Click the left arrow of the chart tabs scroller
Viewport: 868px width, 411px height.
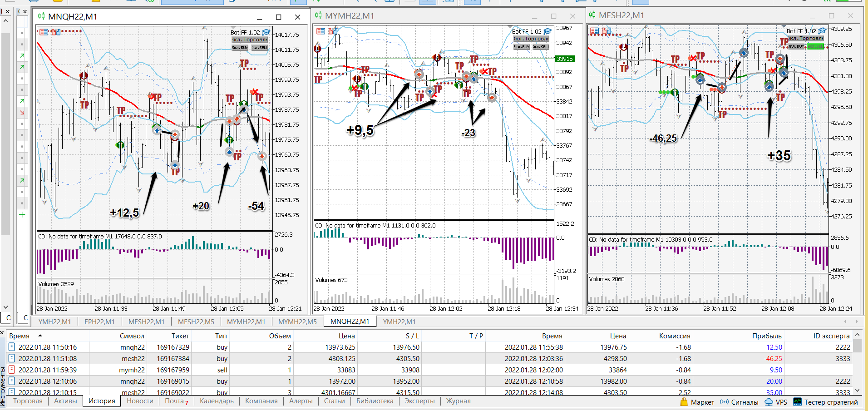pyautogui.click(x=845, y=322)
